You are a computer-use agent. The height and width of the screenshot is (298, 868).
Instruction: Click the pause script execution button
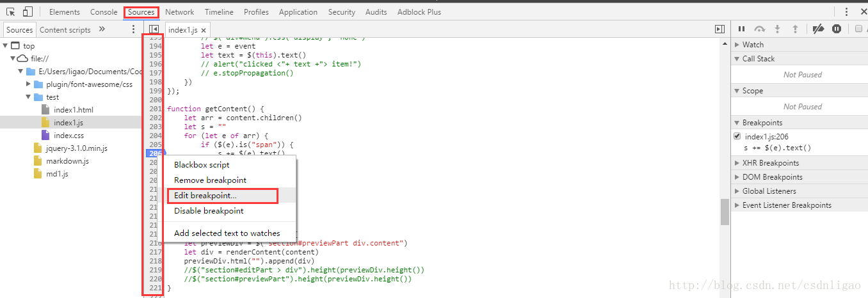pyautogui.click(x=741, y=29)
